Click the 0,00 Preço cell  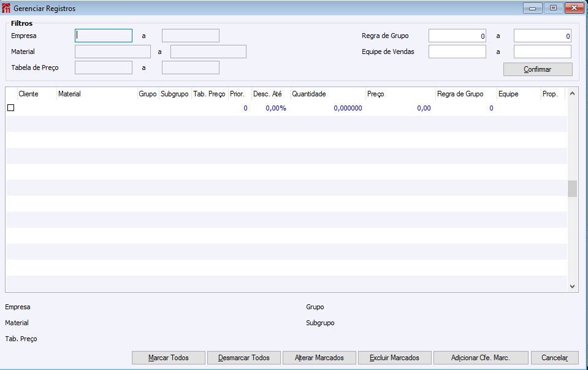400,108
